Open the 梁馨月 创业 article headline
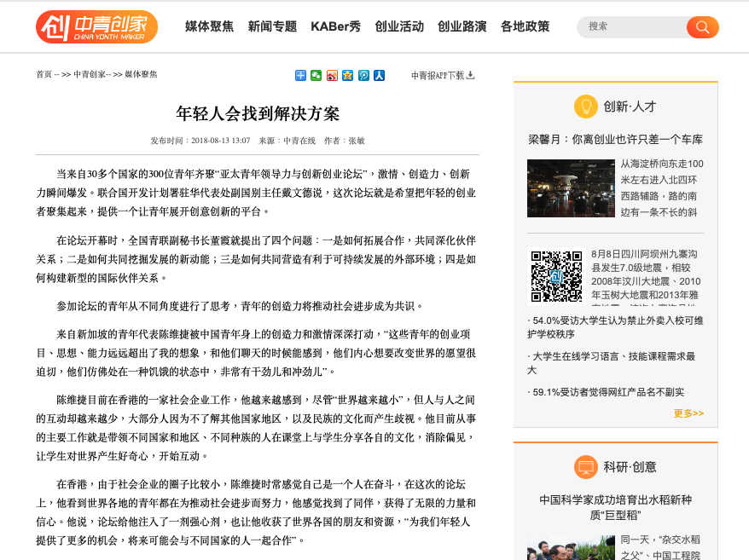The image size is (749, 560). click(615, 139)
